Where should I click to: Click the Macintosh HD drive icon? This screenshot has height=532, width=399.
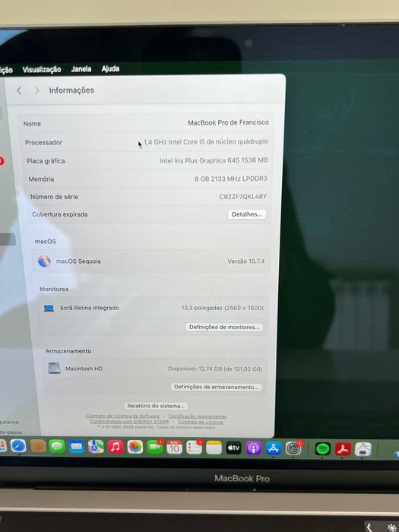point(54,368)
